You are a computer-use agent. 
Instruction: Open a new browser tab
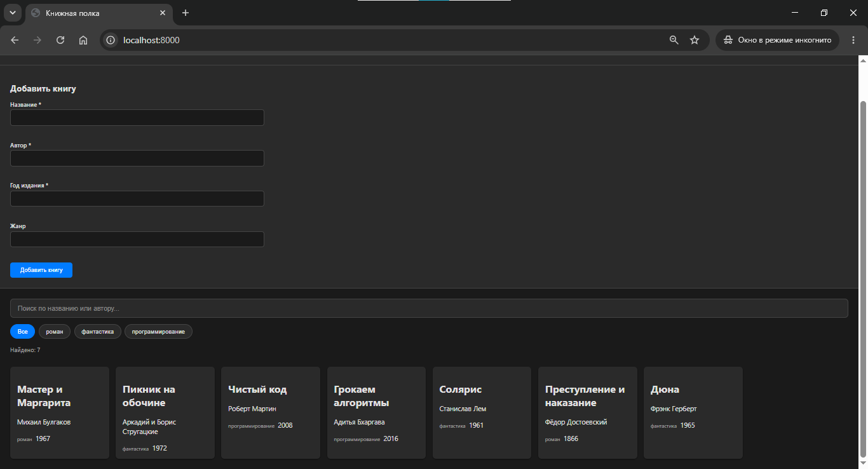(186, 13)
